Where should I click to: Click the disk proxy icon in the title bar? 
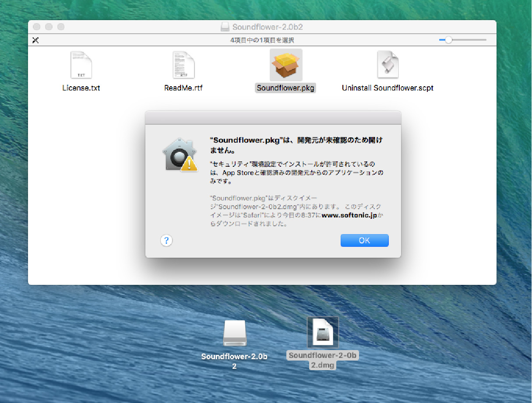click(225, 27)
